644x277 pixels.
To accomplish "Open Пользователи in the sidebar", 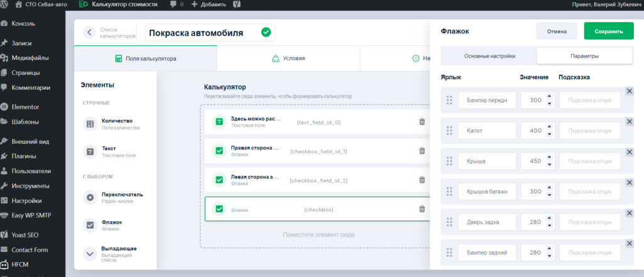I will 33,171.
